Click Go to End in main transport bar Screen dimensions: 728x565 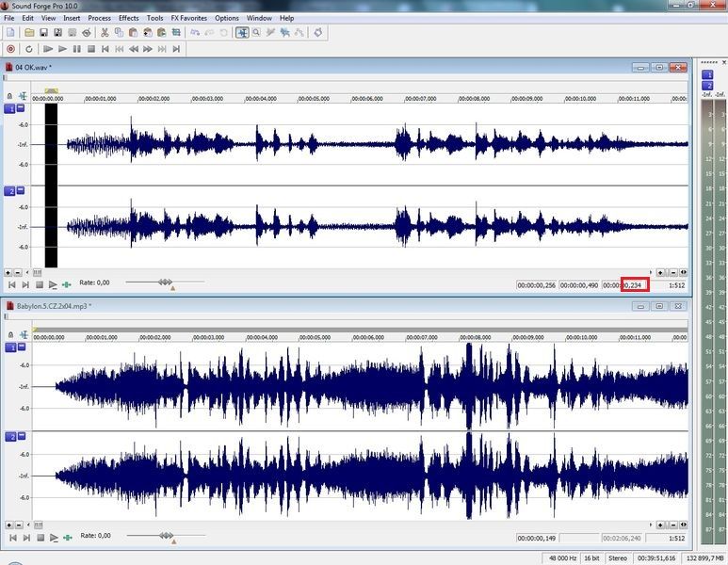(176, 49)
